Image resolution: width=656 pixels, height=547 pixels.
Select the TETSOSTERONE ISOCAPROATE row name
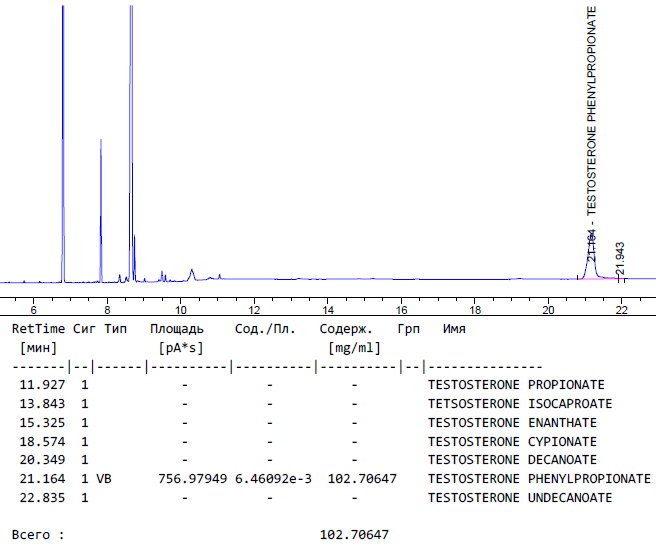coord(520,404)
